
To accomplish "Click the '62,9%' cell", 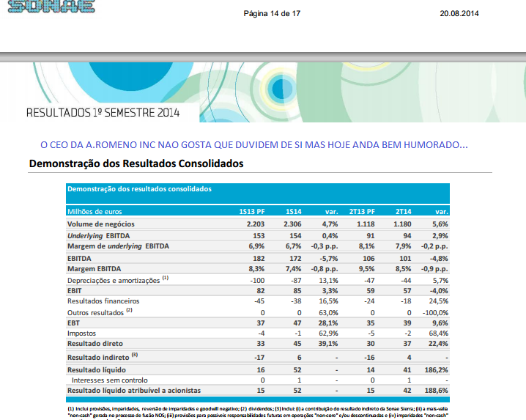I will coord(328,334).
